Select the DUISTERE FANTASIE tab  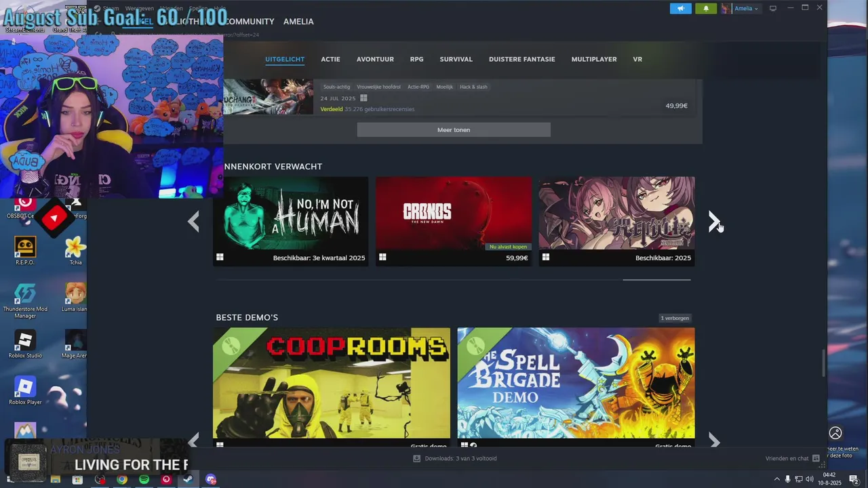[x=521, y=59]
